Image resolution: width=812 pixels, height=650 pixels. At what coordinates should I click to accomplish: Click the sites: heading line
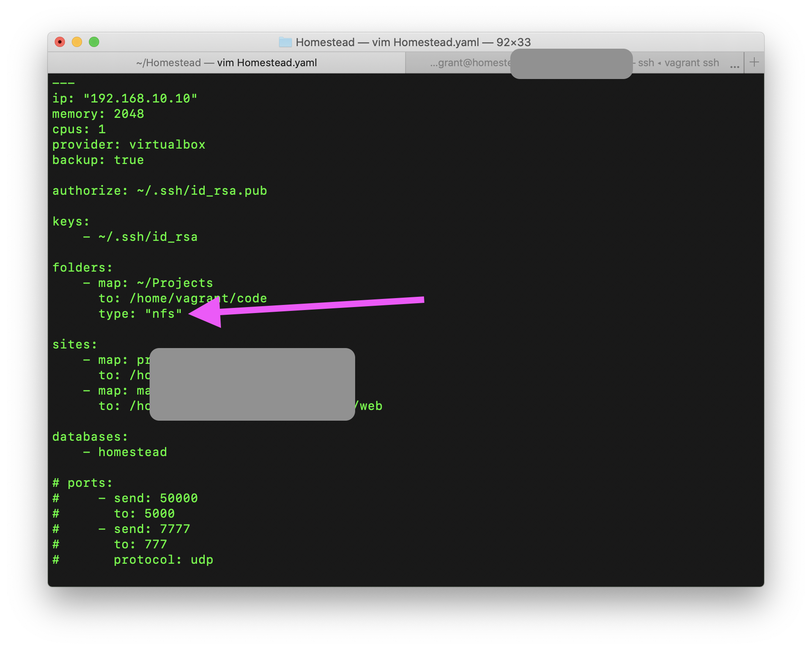click(75, 345)
